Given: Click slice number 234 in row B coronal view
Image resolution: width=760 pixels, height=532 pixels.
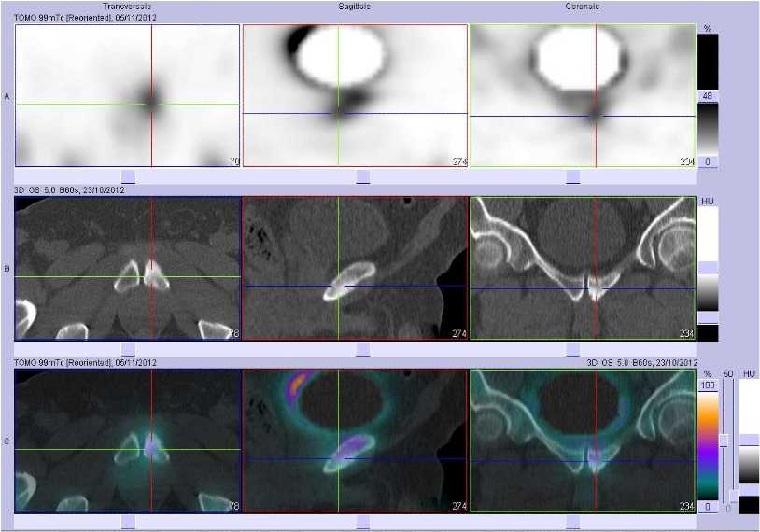Looking at the screenshot, I should [687, 333].
